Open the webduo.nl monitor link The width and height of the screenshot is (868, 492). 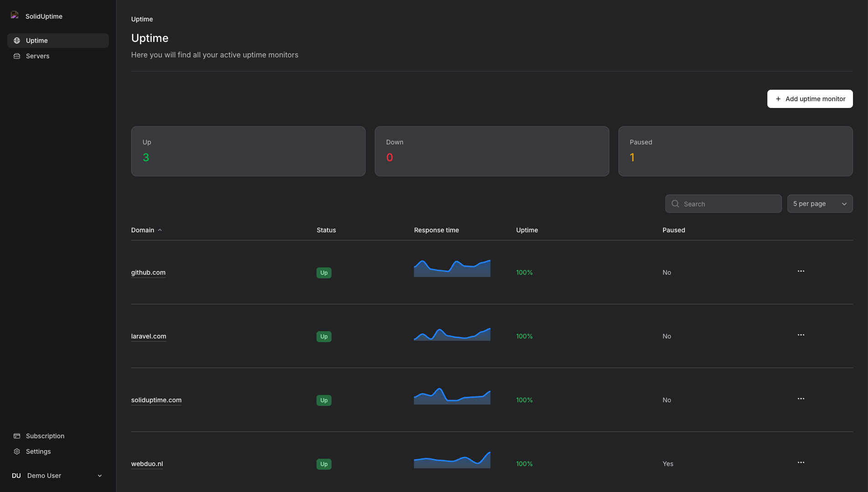point(147,464)
